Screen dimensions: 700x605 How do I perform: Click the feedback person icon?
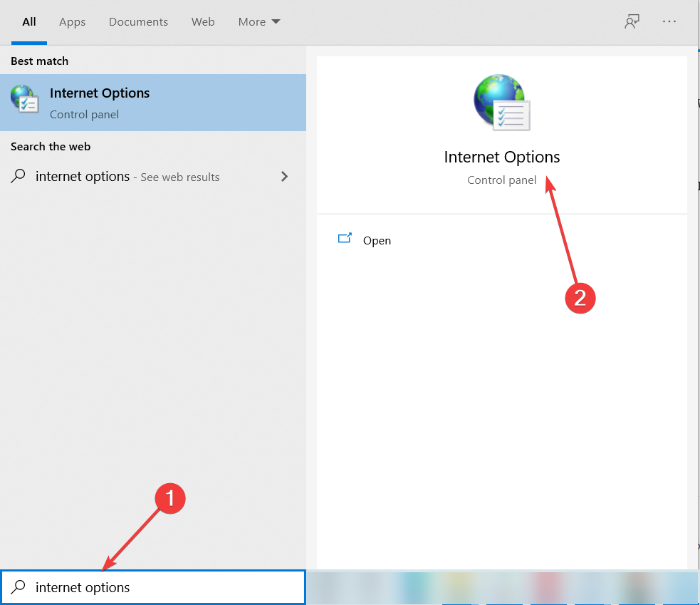pyautogui.click(x=632, y=21)
